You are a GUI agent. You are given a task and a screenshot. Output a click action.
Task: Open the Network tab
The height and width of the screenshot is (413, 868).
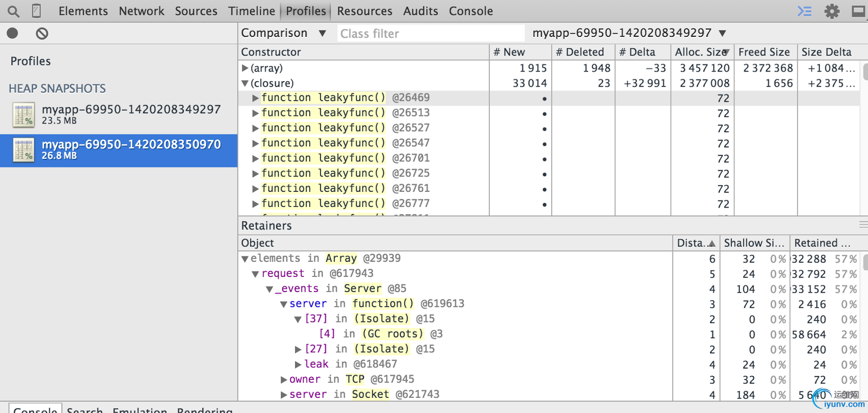(142, 11)
